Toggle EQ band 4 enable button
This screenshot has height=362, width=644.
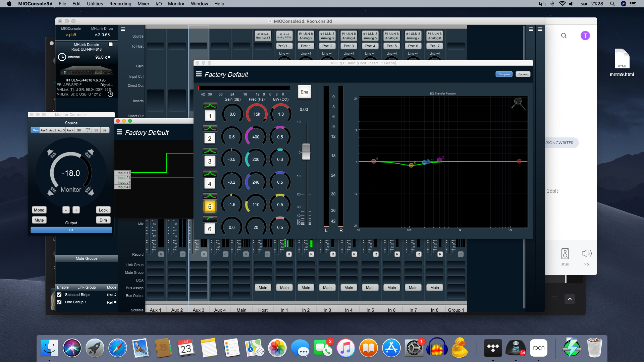[210, 184]
